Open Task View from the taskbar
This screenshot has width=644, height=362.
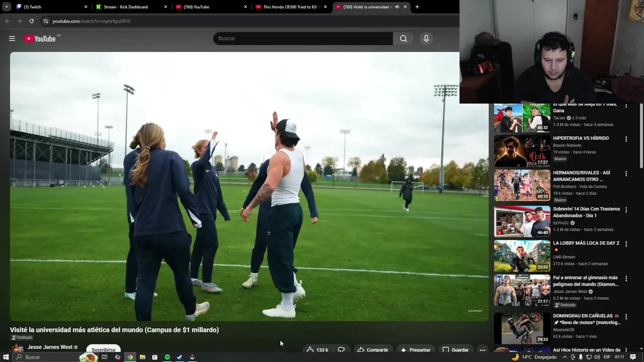pyautogui.click(x=105, y=357)
